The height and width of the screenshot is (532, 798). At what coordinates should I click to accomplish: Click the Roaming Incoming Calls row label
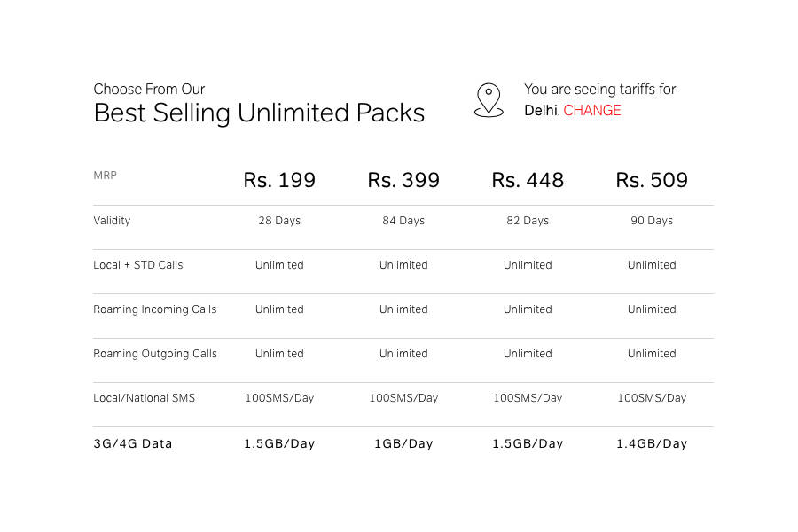click(x=154, y=309)
